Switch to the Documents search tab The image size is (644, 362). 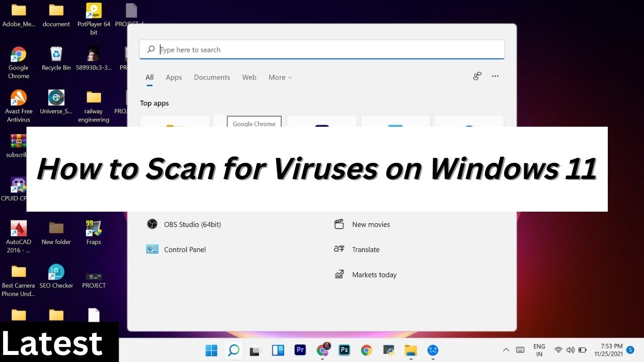212,77
